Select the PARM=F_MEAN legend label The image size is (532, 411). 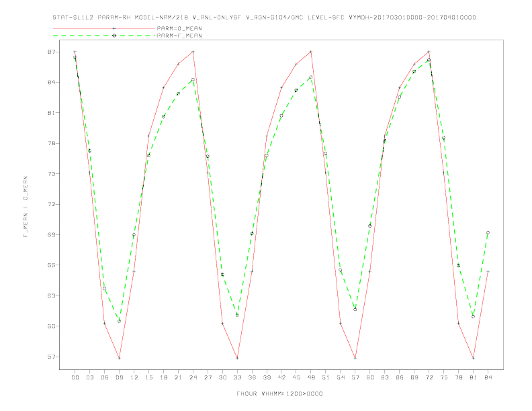click(x=179, y=36)
